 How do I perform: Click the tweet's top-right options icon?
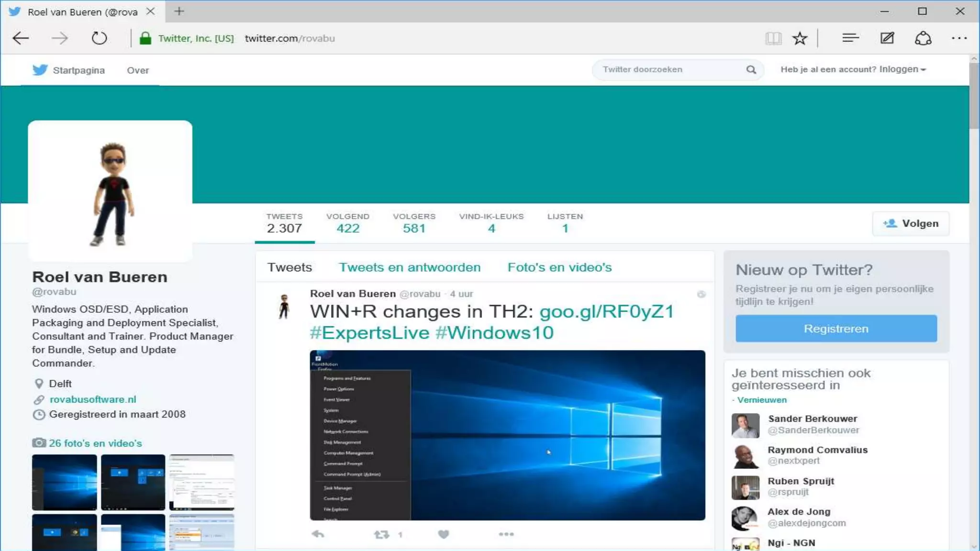click(701, 294)
